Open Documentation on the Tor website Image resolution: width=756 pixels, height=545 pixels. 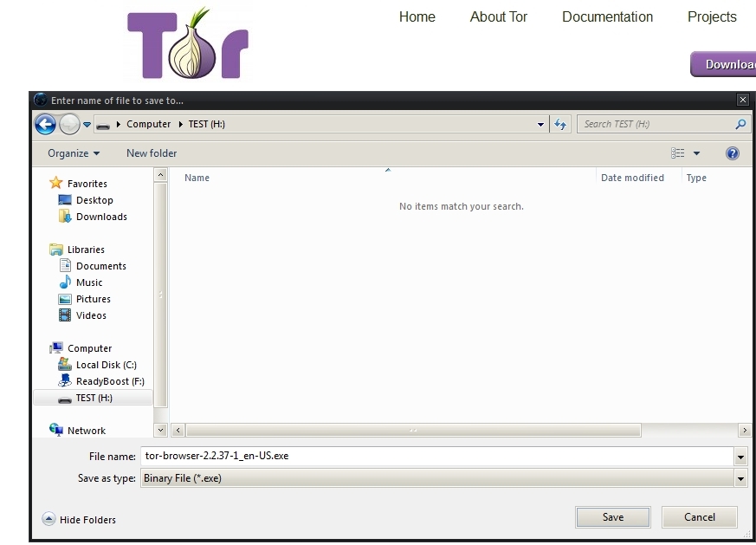point(608,16)
